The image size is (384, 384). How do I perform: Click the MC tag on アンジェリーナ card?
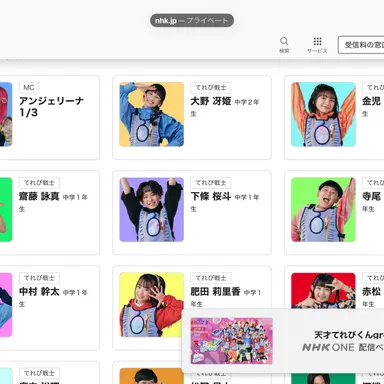coord(29,87)
